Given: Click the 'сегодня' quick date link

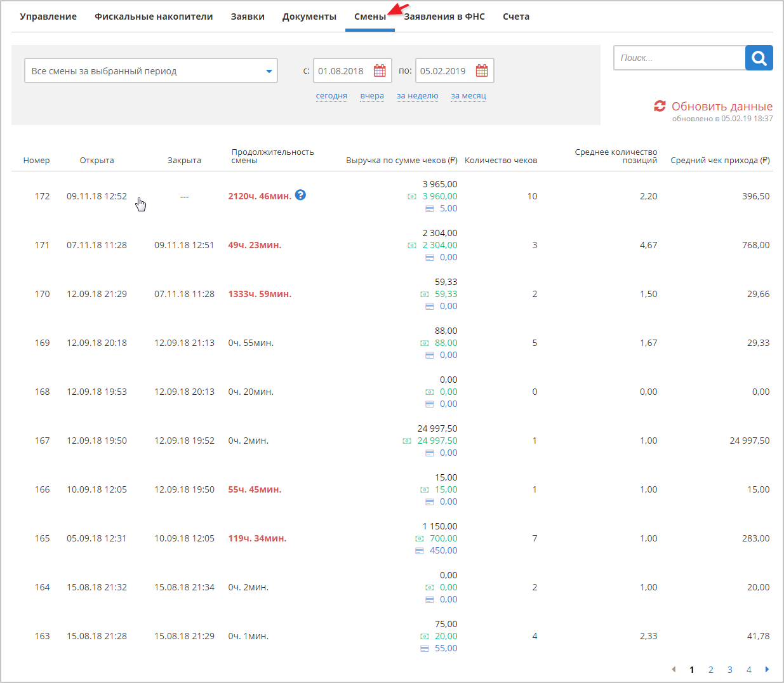Looking at the screenshot, I should tap(331, 96).
